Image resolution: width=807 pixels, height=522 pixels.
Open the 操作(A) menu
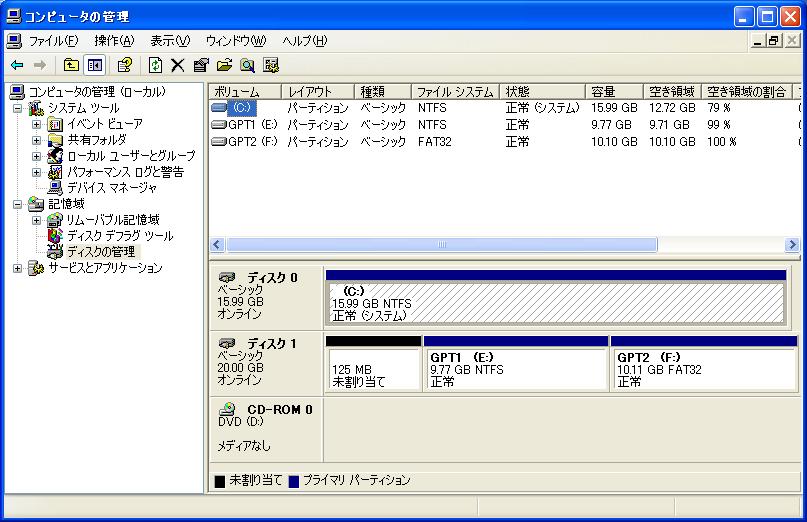click(114, 41)
